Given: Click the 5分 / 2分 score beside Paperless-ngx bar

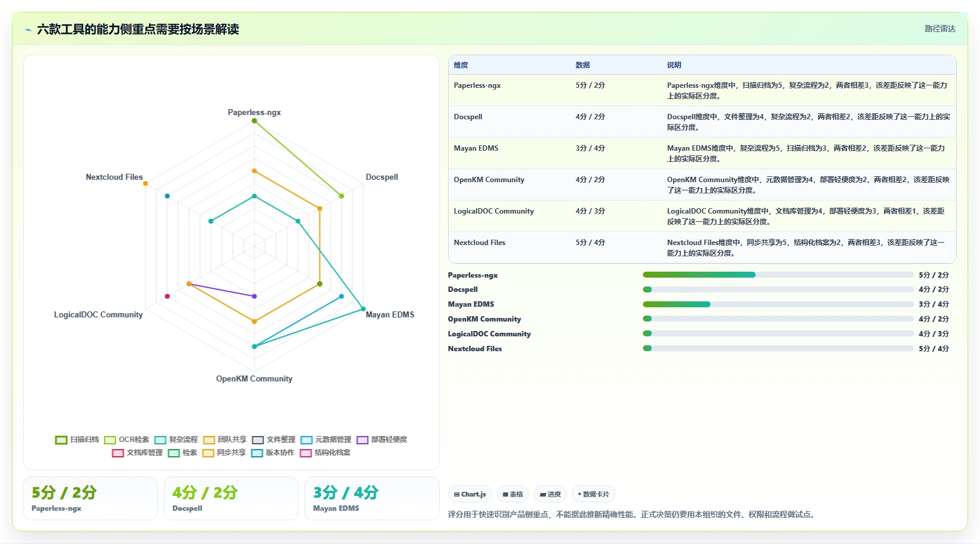Looking at the screenshot, I should click(934, 275).
